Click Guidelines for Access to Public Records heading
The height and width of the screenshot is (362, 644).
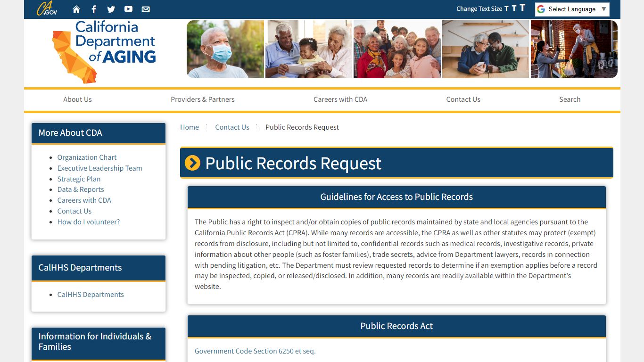[396, 197]
